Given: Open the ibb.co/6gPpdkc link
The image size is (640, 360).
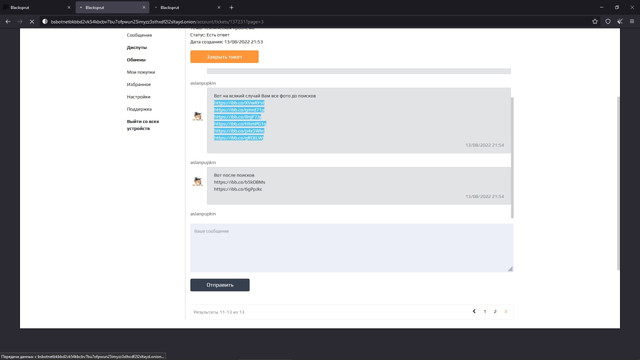Looking at the screenshot, I should tap(238, 189).
